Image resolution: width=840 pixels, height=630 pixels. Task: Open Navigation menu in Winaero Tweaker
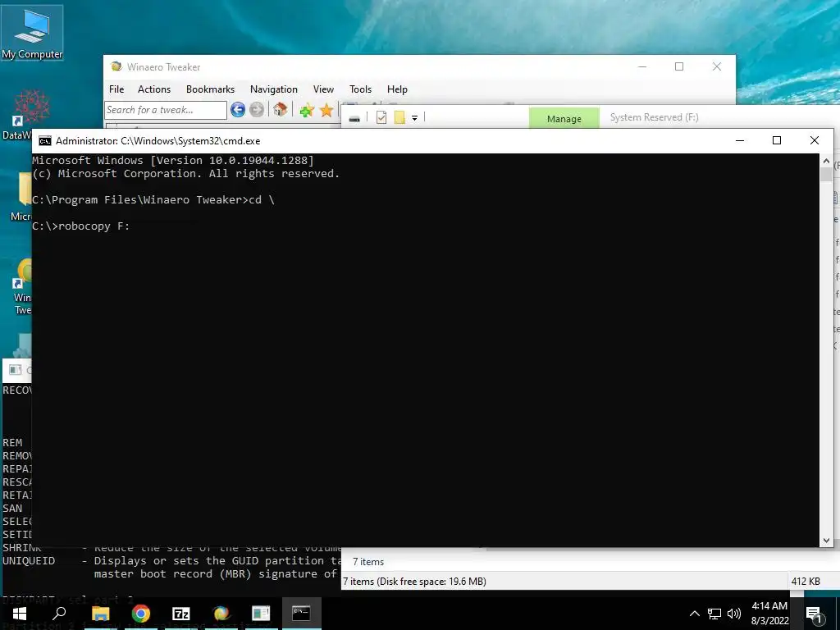coord(274,89)
